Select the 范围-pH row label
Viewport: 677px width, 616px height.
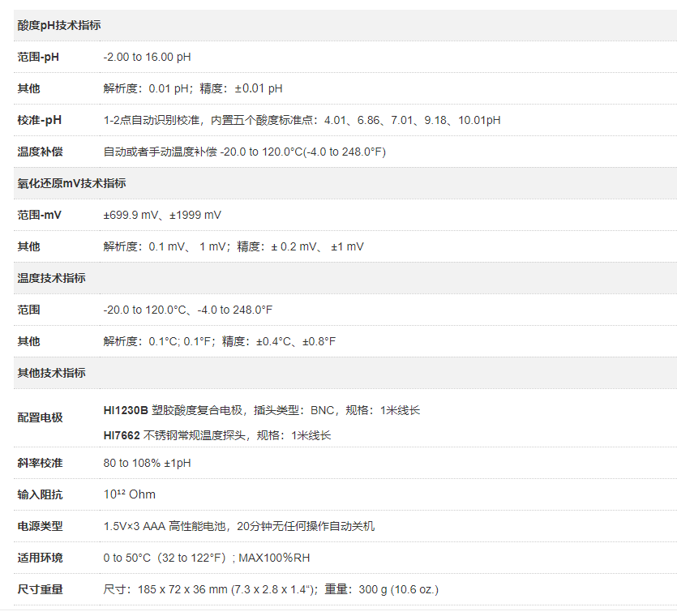pyautogui.click(x=38, y=58)
